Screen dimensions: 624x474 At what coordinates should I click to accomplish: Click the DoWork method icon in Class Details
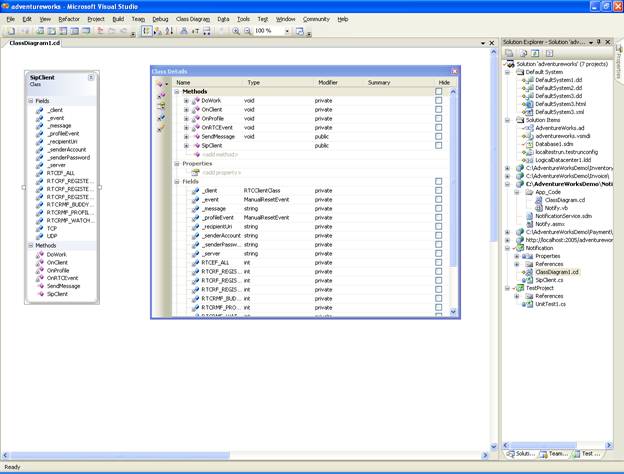pos(195,101)
